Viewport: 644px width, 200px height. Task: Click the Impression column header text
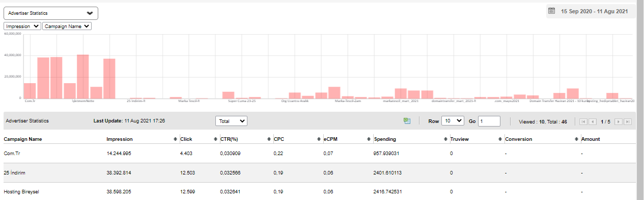[120, 139]
